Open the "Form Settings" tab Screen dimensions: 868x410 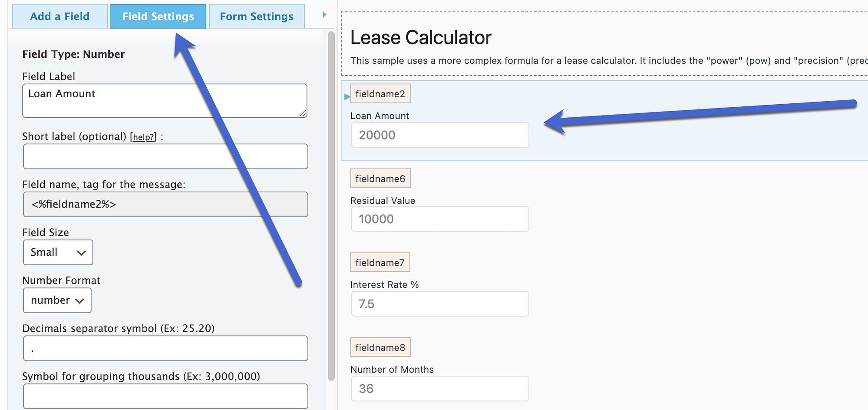tap(256, 16)
